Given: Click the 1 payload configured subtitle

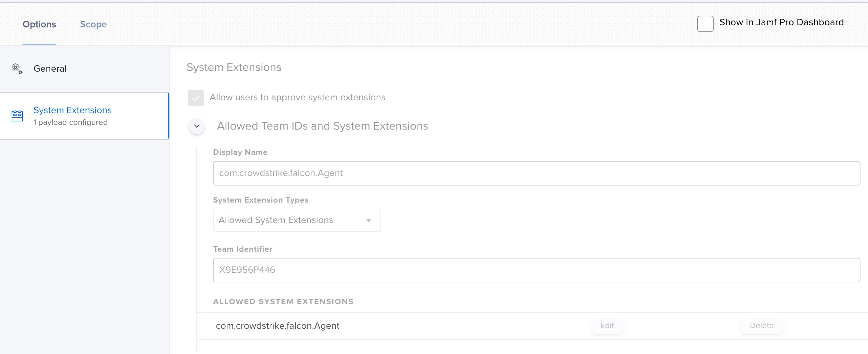Looking at the screenshot, I should [x=70, y=122].
